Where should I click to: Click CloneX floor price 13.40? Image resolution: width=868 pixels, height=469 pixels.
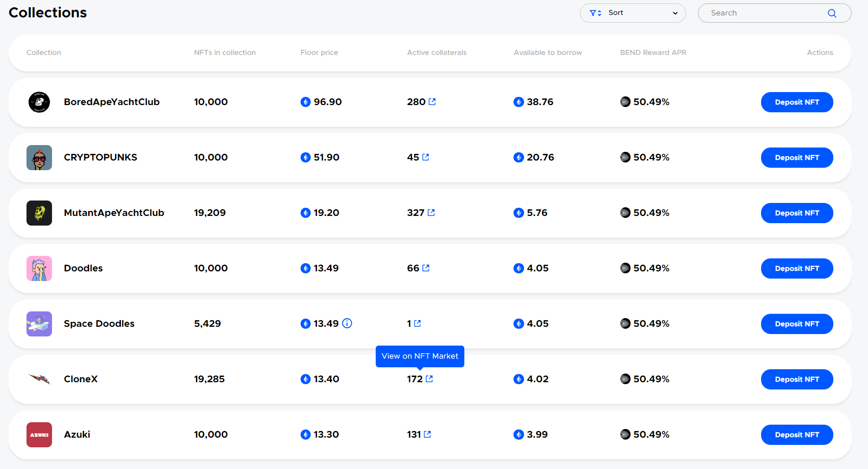(327, 379)
